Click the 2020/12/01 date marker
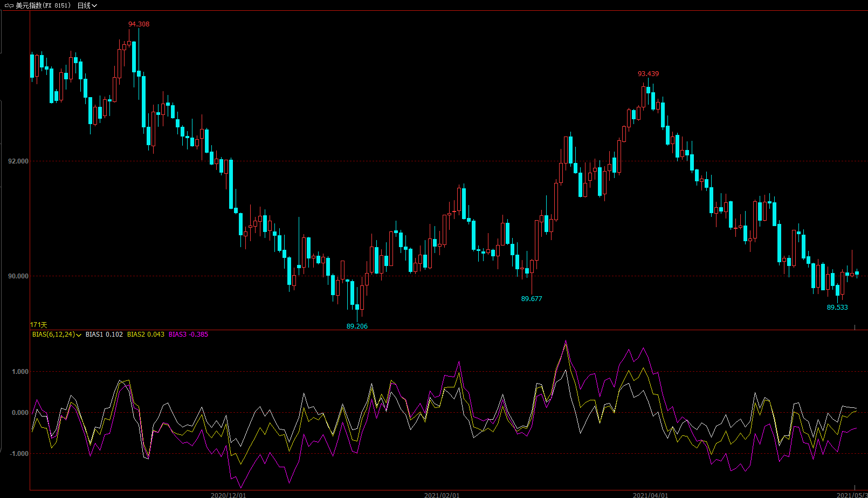868x498 pixels. tap(228, 495)
